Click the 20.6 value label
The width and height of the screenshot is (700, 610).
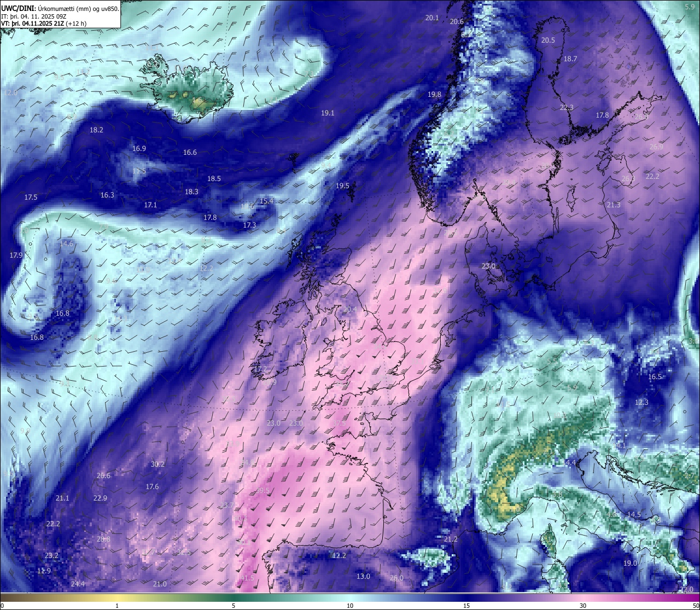point(457,22)
